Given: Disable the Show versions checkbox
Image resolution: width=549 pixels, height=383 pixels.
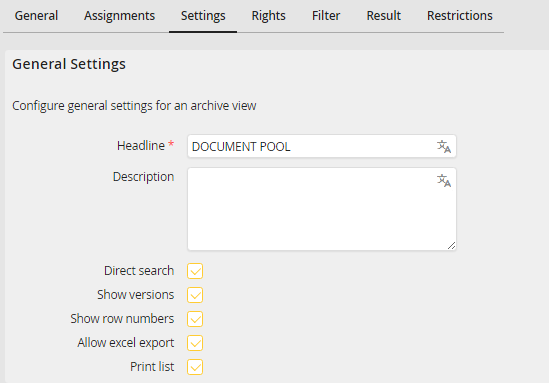Looking at the screenshot, I should pos(195,295).
